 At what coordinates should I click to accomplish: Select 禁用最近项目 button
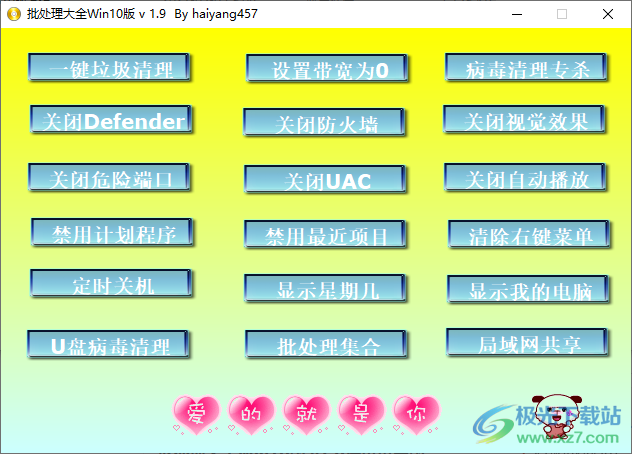click(x=325, y=234)
